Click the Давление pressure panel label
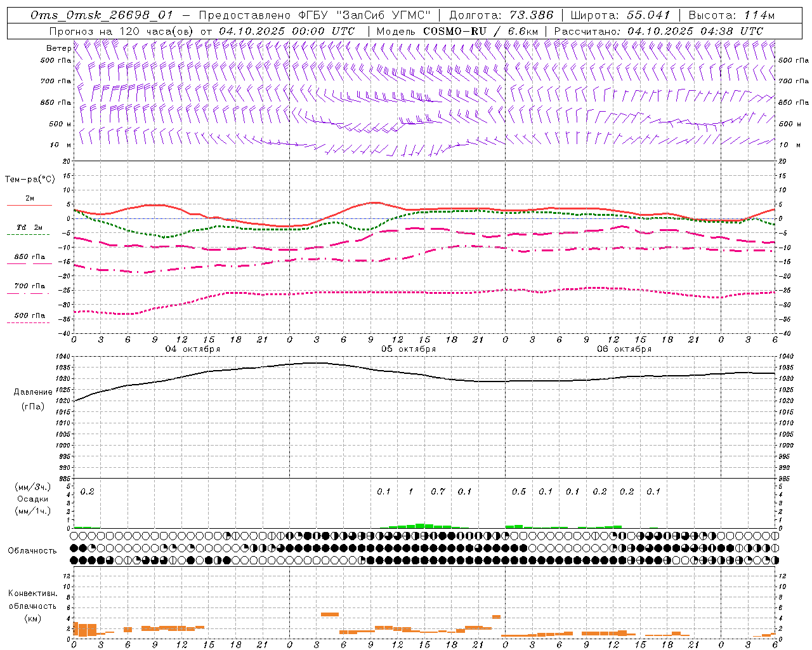Image resolution: width=812 pixels, height=650 pixels. [x=33, y=392]
